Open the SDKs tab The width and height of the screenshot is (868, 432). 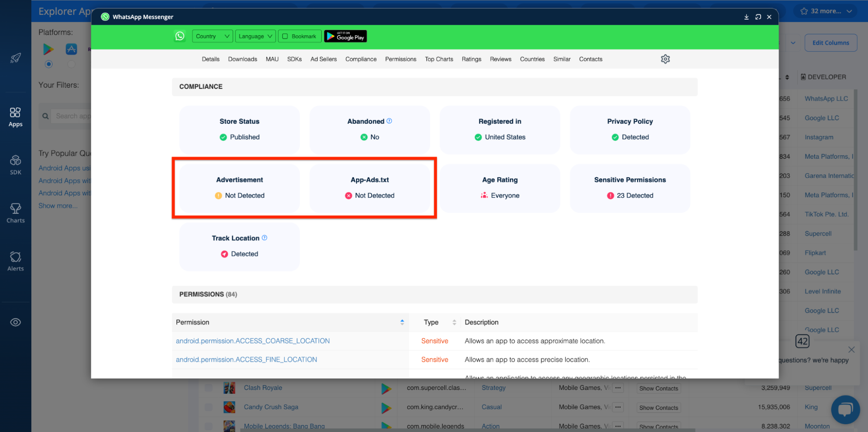pos(294,59)
